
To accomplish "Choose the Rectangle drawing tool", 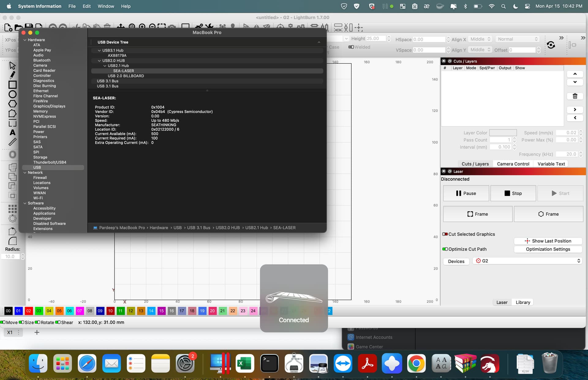I will [x=12, y=85].
